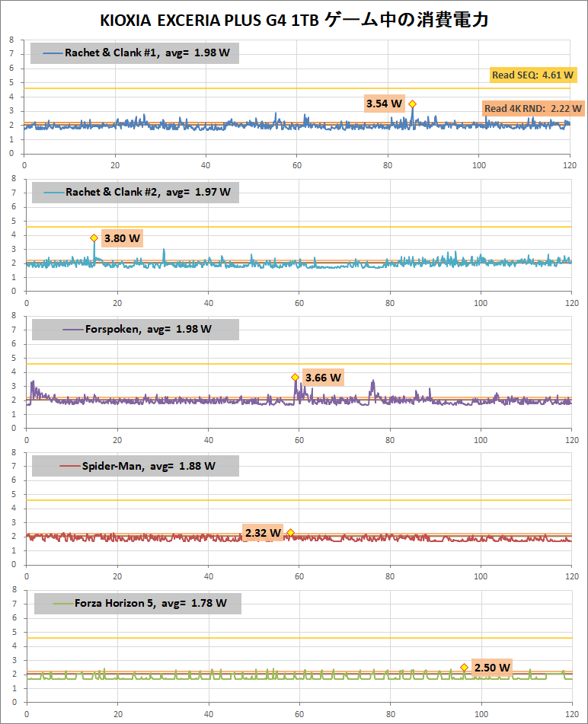Click the purple legend line sample for Forspoken
This screenshot has height=724, width=588.
coord(73,330)
